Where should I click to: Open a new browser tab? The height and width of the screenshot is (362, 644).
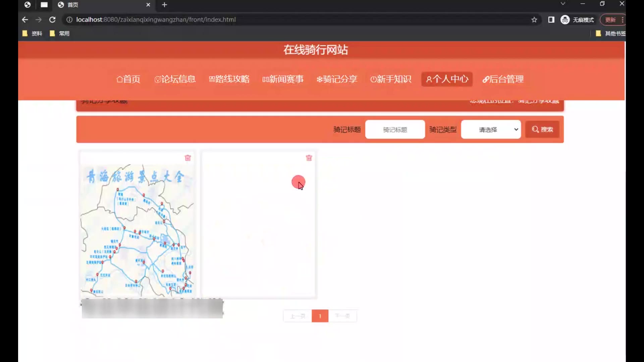[164, 5]
